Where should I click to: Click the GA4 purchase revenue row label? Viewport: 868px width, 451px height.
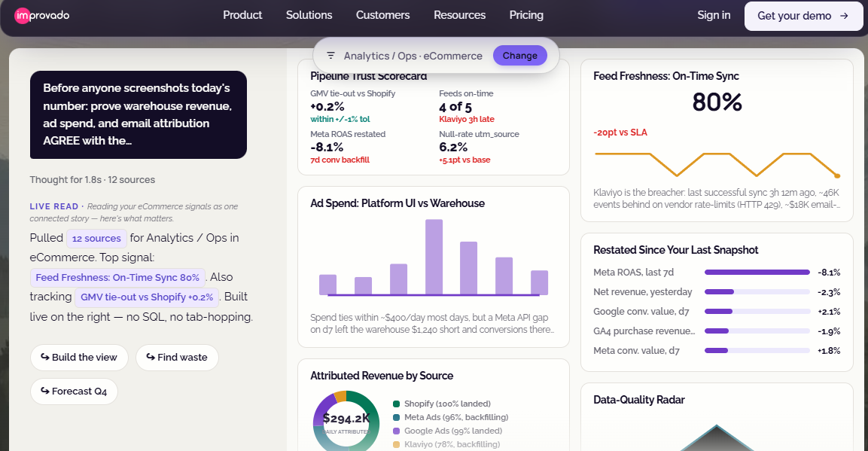tap(644, 331)
